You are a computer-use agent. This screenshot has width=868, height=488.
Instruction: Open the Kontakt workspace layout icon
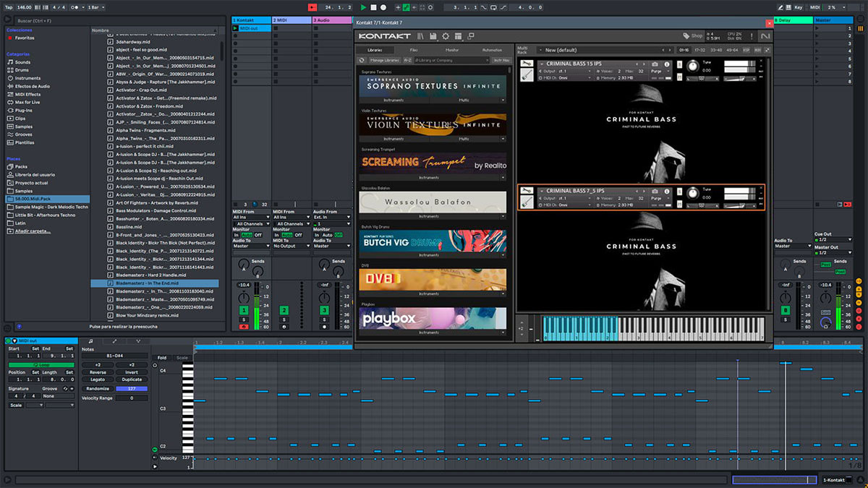458,36
